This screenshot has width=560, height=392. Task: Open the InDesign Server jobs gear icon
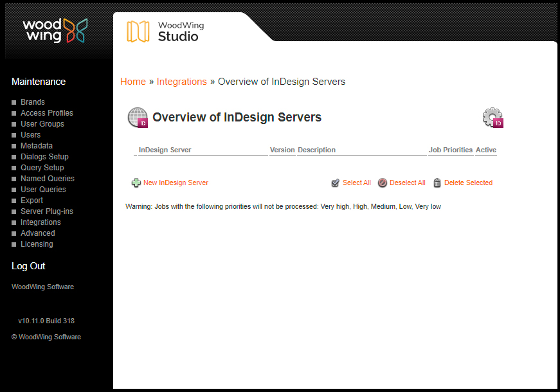click(x=493, y=118)
